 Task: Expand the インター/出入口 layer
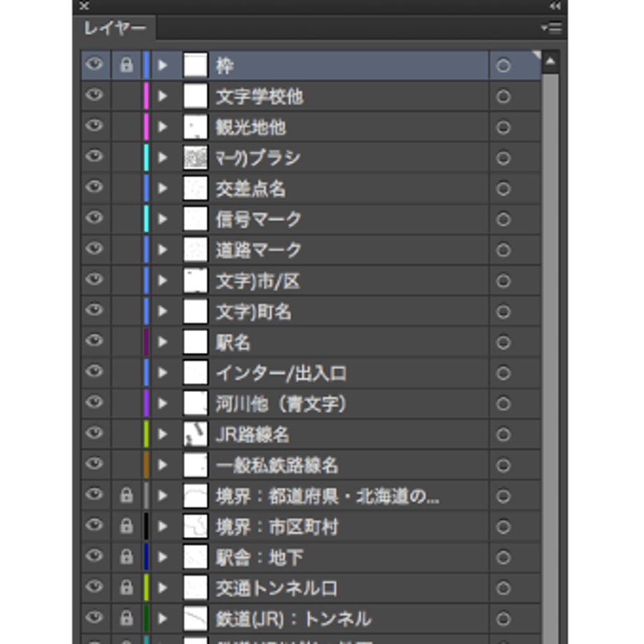pyautogui.click(x=162, y=373)
